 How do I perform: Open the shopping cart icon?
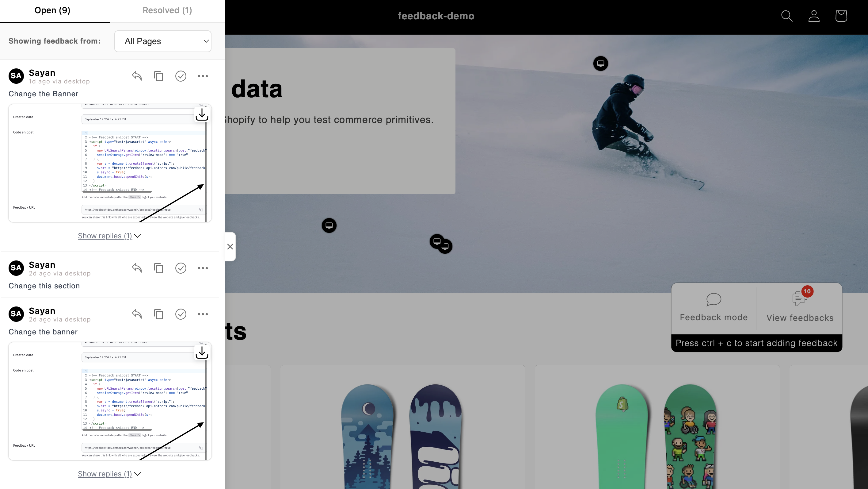pos(841,16)
